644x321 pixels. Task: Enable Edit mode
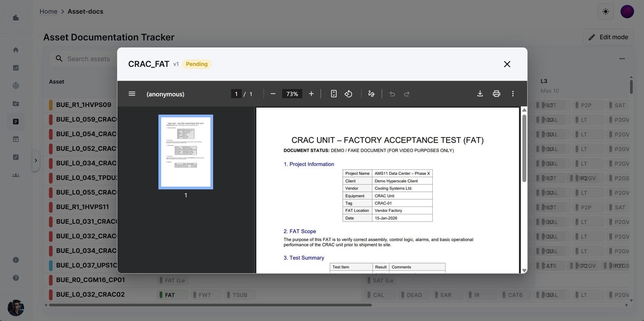point(608,37)
